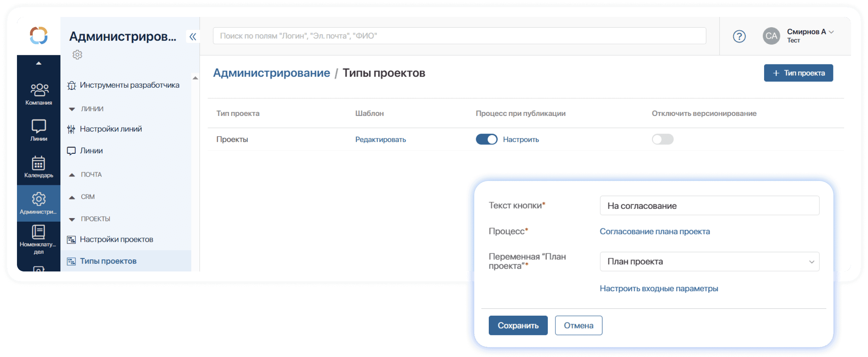Expand the ПОЧТА section
This screenshot has width=868, height=357.
coord(72,175)
